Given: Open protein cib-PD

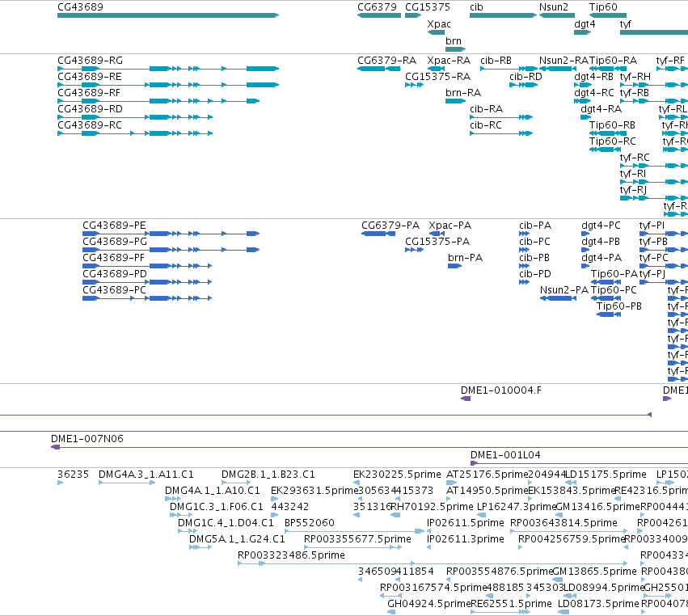Looking at the screenshot, I should [524, 282].
